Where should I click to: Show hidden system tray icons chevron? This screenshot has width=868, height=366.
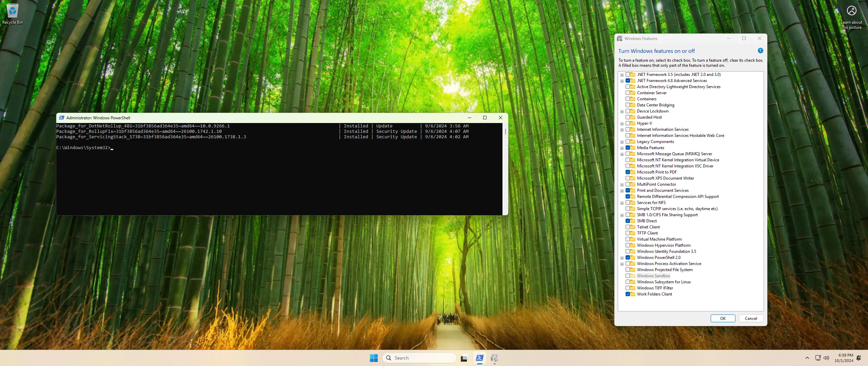[807, 358]
